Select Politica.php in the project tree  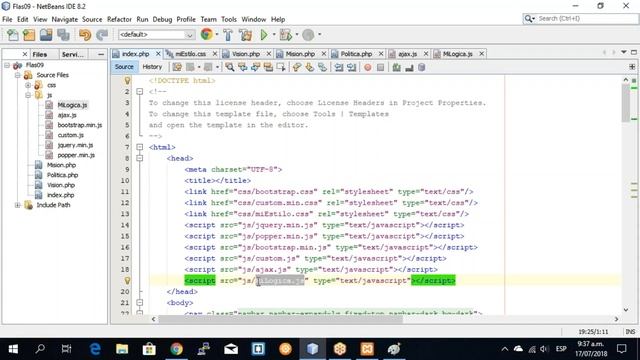click(62, 175)
